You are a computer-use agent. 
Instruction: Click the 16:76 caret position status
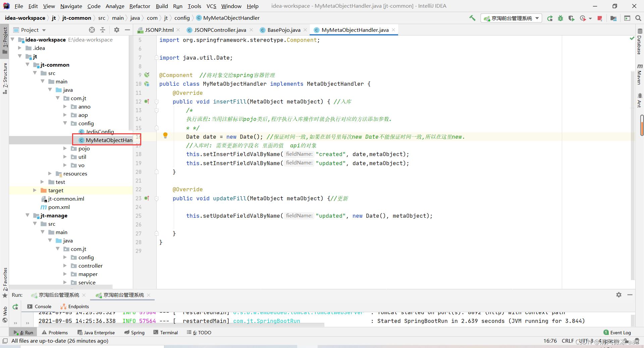click(550, 341)
